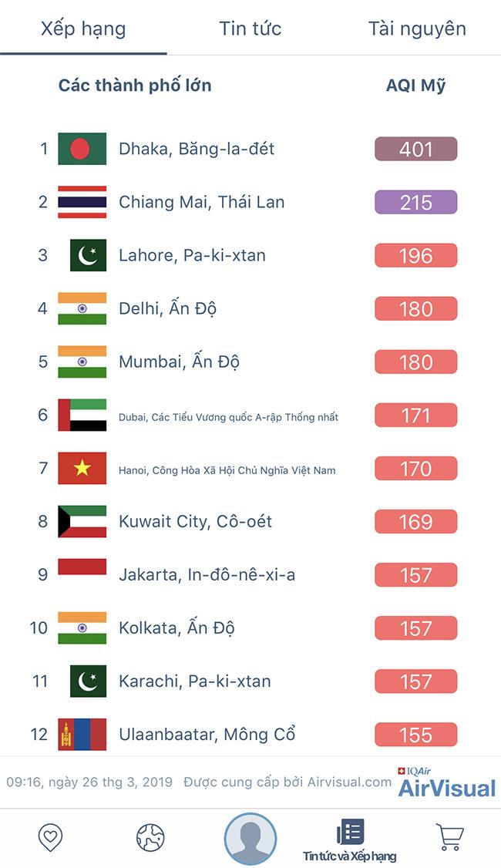
Task: Tap the Vietnam flag beside Hanoi
Action: click(82, 469)
